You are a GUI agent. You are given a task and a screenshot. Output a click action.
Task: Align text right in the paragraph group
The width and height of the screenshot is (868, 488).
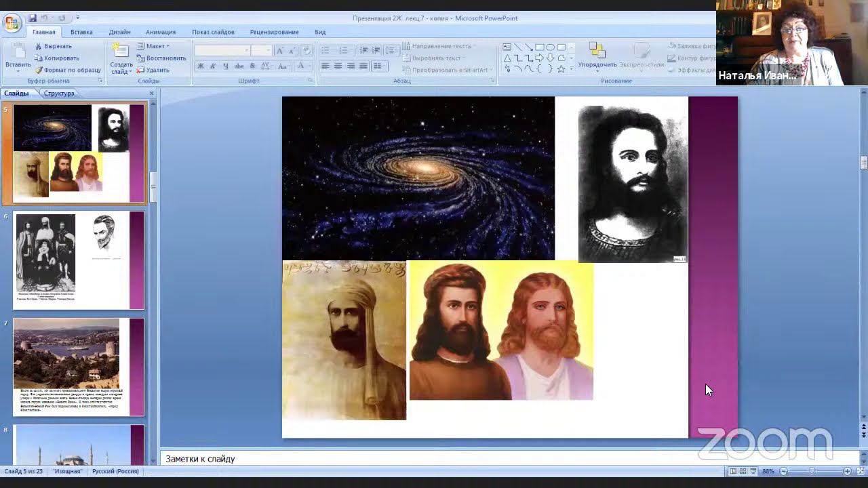pyautogui.click(x=351, y=66)
